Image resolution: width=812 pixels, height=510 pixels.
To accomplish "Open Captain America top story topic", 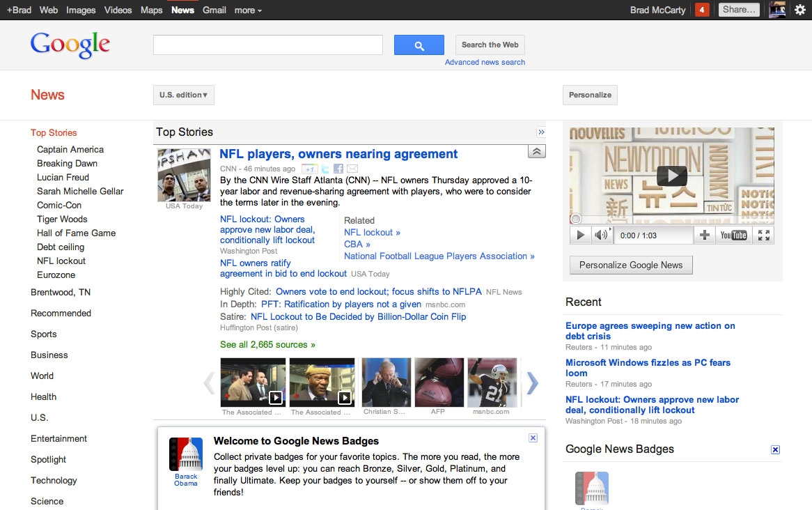I will [x=70, y=150].
